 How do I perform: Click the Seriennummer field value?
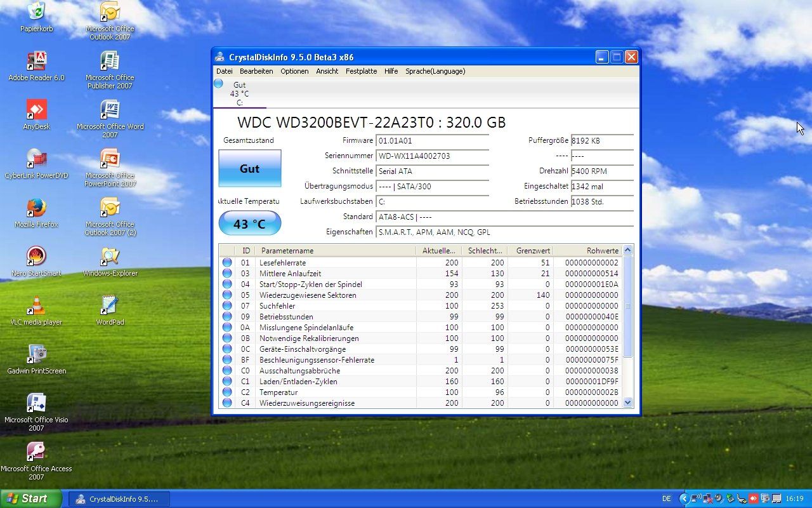(433, 156)
